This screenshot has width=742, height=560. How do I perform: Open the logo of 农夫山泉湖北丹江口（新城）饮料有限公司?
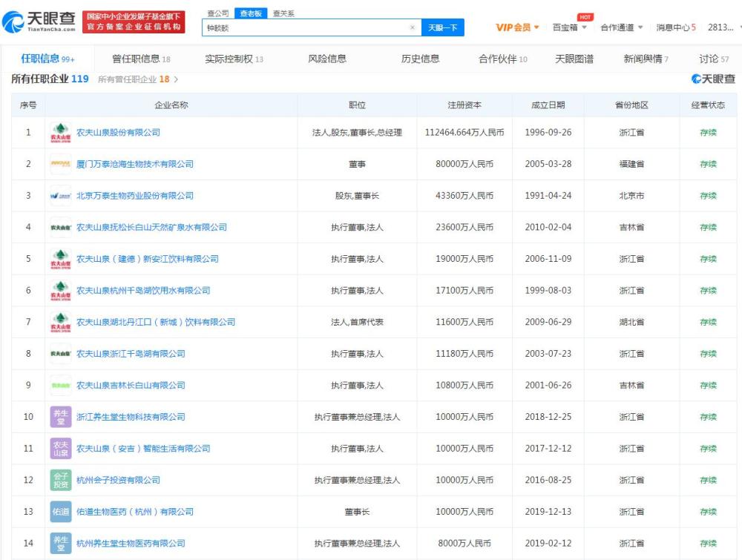[x=61, y=322]
